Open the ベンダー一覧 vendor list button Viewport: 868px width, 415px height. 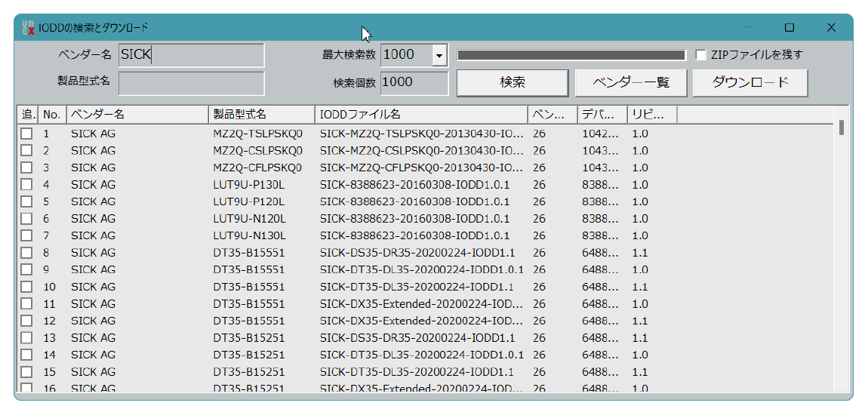click(x=630, y=82)
